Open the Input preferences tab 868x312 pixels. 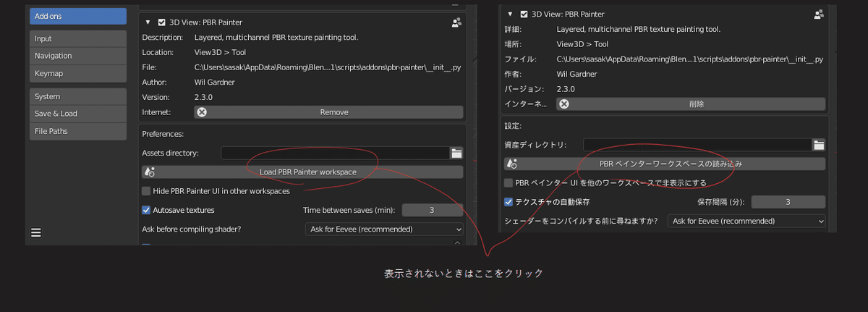coord(78,38)
